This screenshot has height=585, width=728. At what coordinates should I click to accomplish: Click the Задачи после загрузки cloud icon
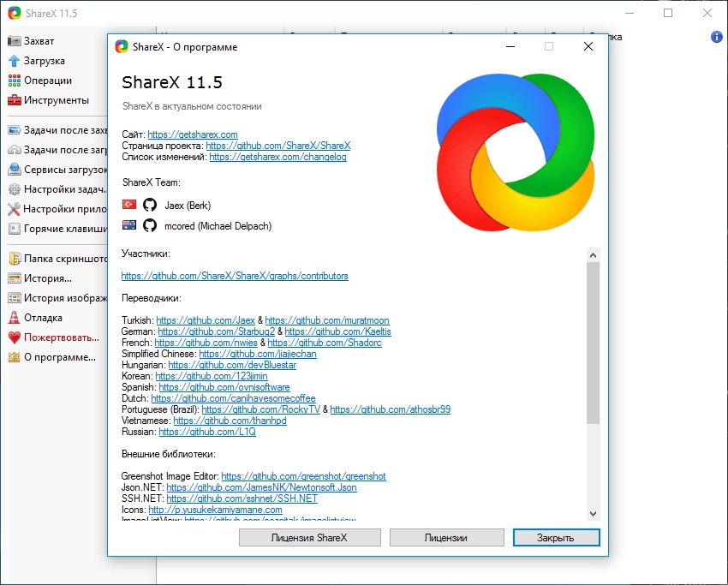(x=15, y=150)
